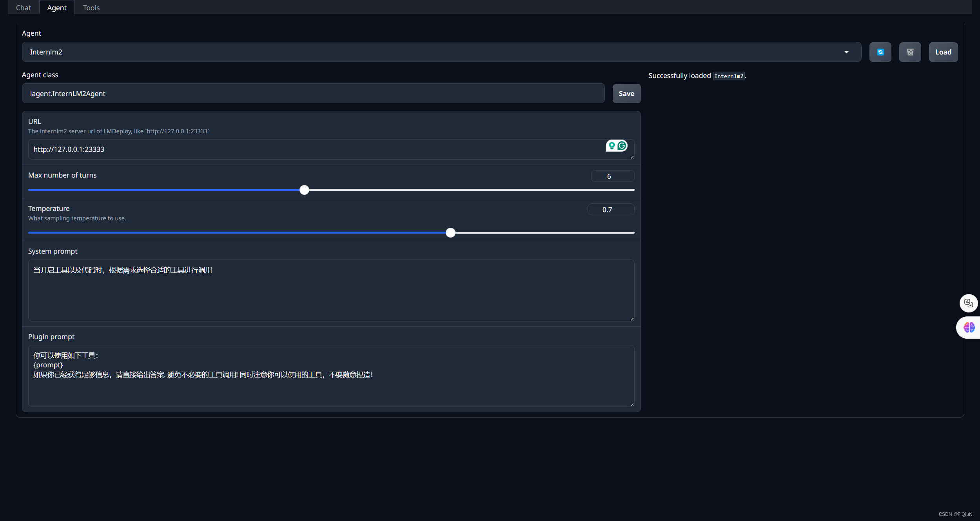980x521 pixels.
Task: Open the colorful brain assistant icon
Action: (x=969, y=327)
